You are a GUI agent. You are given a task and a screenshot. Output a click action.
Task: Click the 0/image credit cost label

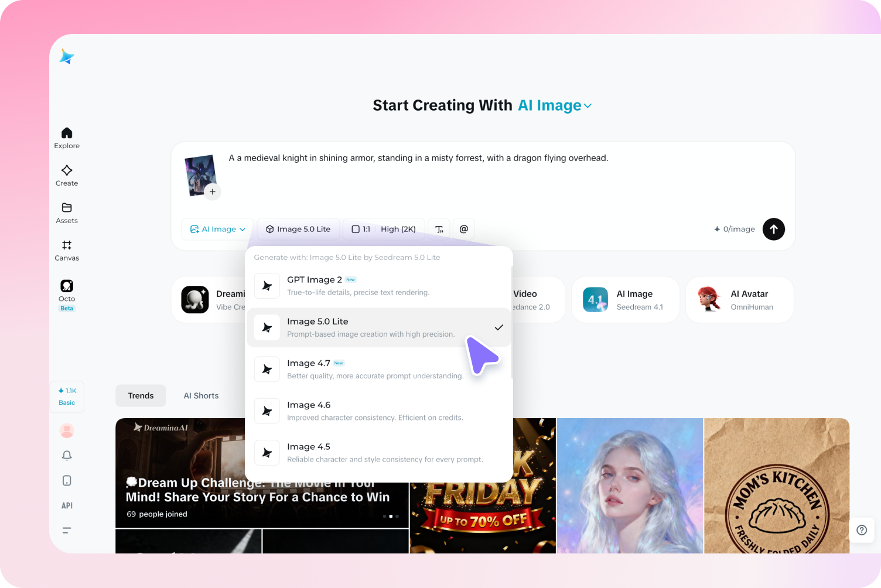(x=735, y=229)
